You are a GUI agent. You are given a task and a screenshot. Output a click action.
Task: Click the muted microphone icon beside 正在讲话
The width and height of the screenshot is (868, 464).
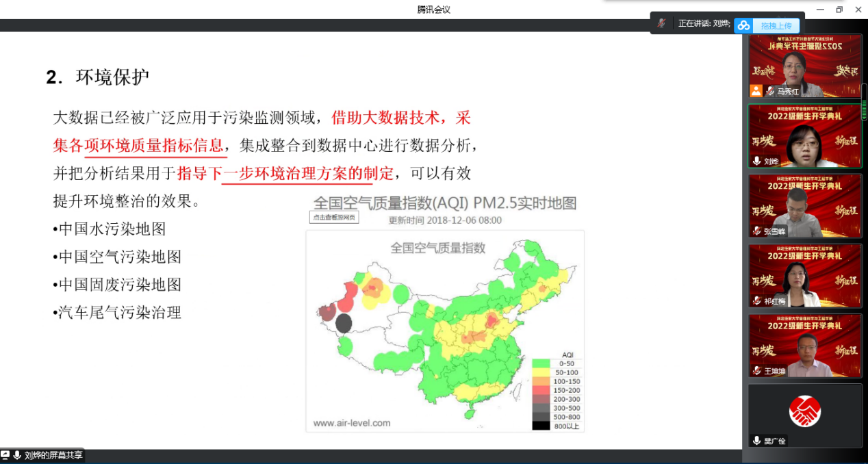(661, 23)
